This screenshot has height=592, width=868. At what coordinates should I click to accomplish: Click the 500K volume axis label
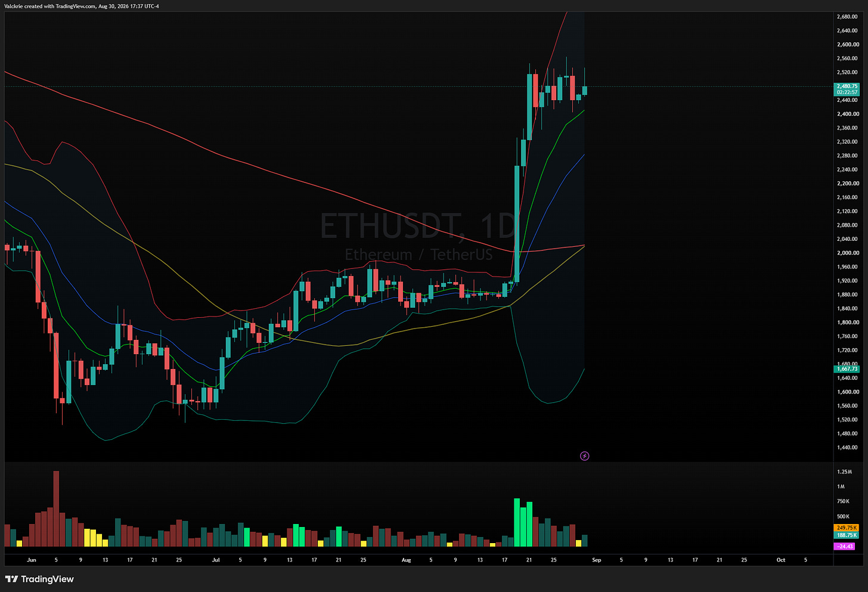[x=842, y=516]
